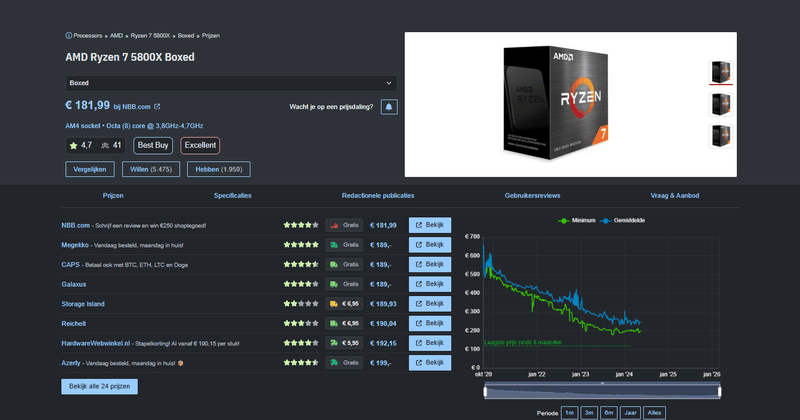Image resolution: width=800 pixels, height=420 pixels.
Task: Open the Boxed variant dropdown
Action: coord(231,83)
